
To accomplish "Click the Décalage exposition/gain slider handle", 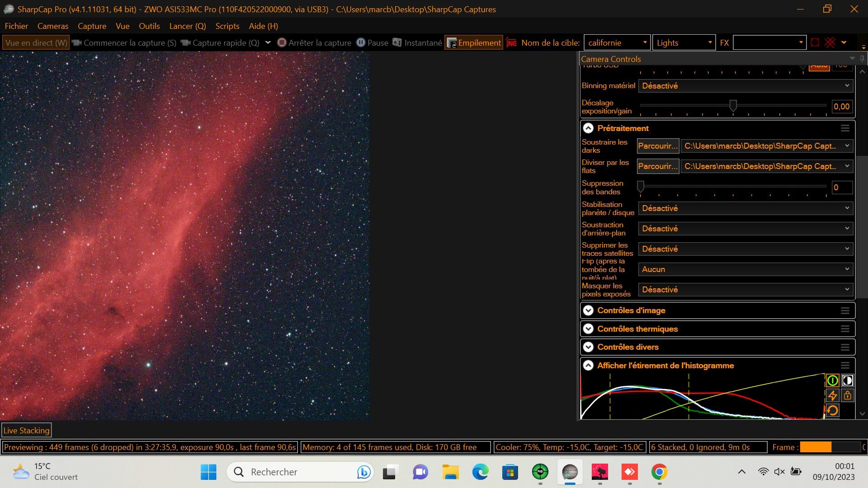I will (733, 106).
